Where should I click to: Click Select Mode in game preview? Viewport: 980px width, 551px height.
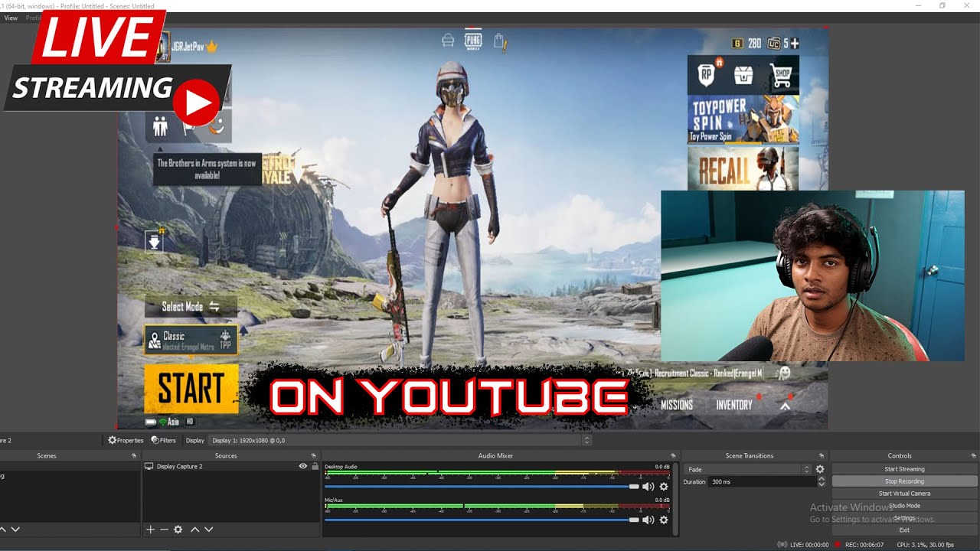191,307
